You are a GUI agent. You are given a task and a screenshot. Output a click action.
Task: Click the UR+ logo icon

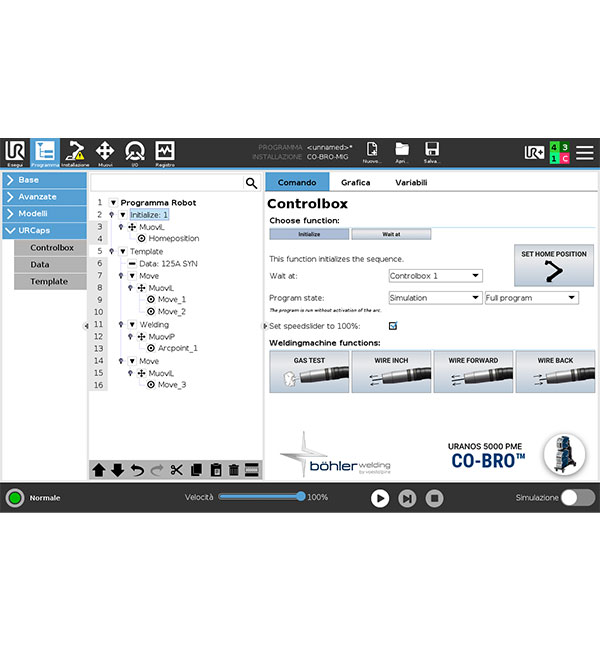click(x=534, y=153)
